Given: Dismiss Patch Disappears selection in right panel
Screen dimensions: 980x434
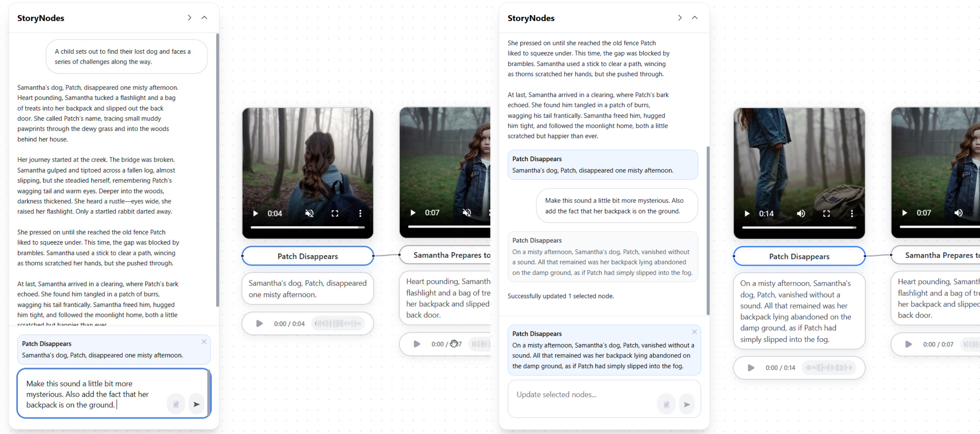Looking at the screenshot, I should 694,332.
